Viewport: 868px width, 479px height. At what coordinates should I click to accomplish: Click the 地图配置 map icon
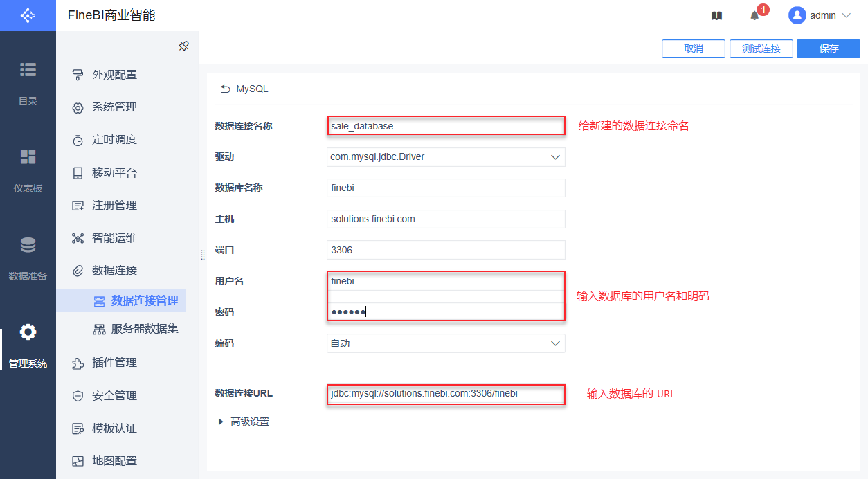78,461
